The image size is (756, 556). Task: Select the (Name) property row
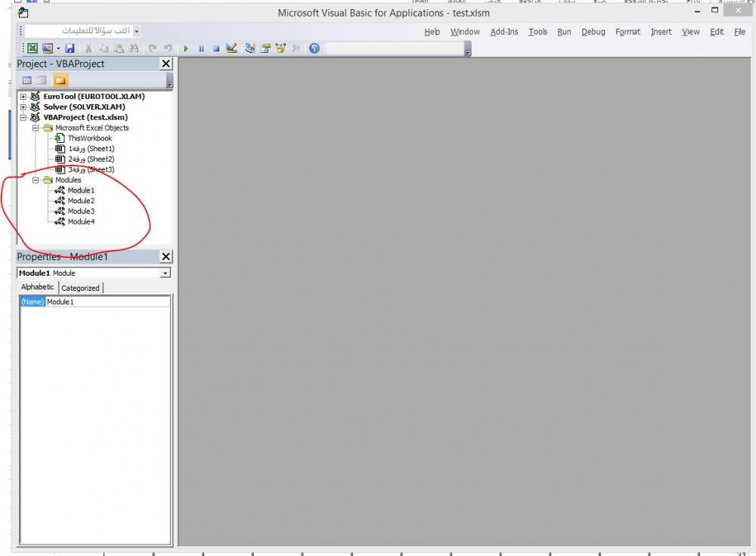pos(33,302)
